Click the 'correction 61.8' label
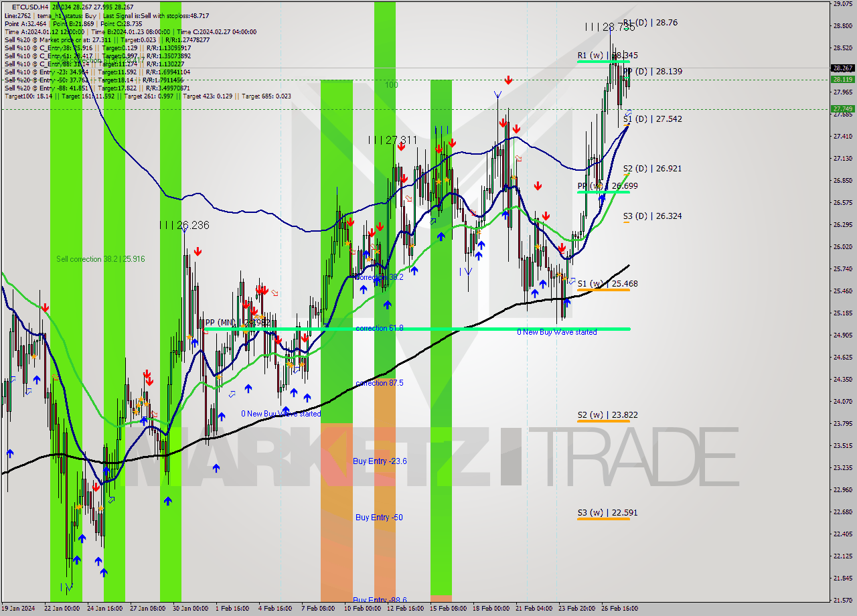Screen dimensions: 857x616 380,328
